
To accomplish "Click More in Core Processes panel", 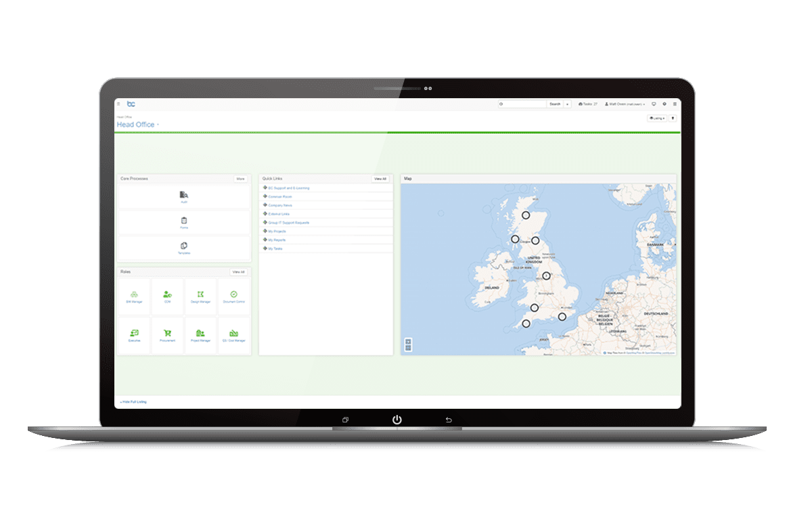I will 240,179.
